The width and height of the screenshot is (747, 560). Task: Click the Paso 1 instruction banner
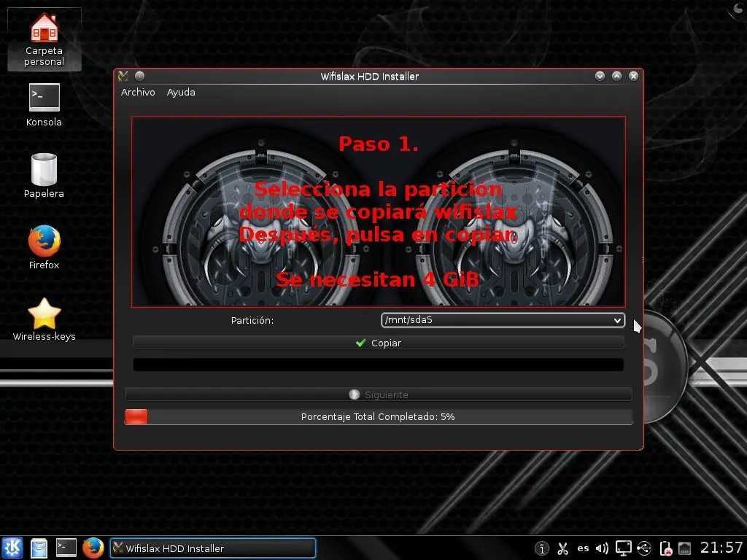[x=379, y=211]
